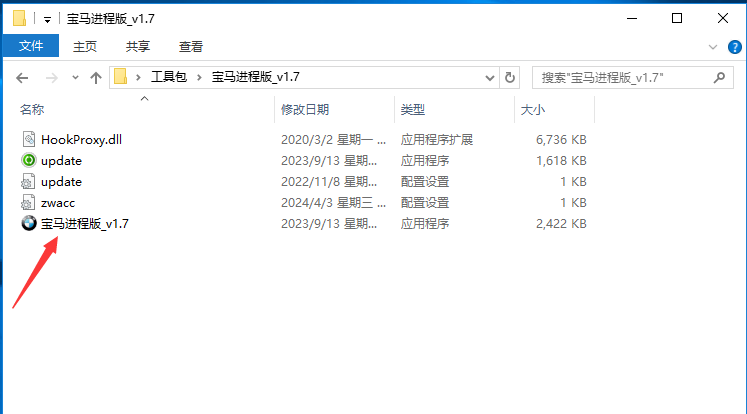Viewport: 747px width, 414px height.
Task: Sort by the 名称 column header
Action: [32, 110]
